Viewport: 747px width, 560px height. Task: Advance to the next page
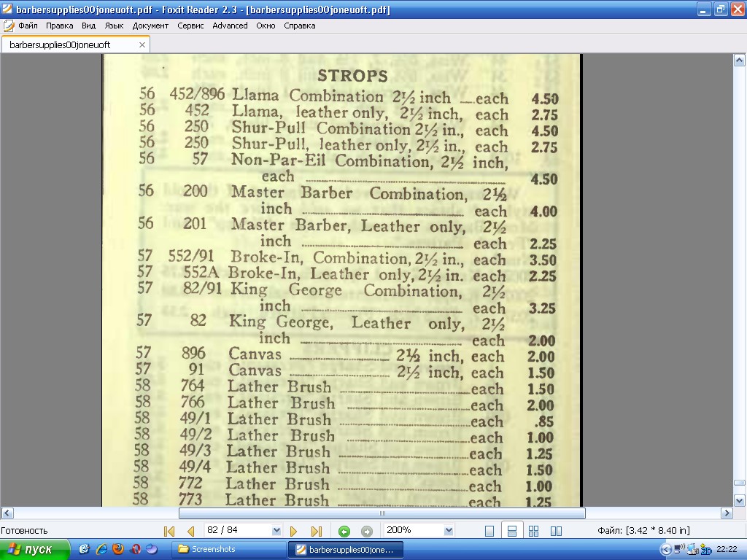294,531
